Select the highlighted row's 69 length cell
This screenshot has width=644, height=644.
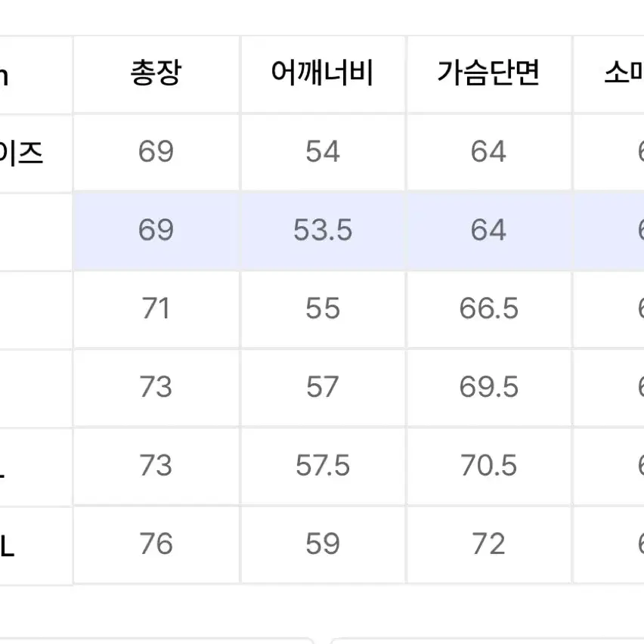[156, 230]
